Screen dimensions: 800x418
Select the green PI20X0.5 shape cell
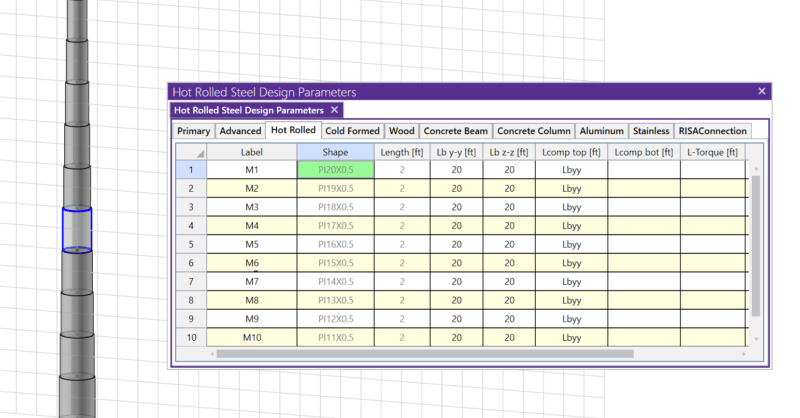pos(335,170)
